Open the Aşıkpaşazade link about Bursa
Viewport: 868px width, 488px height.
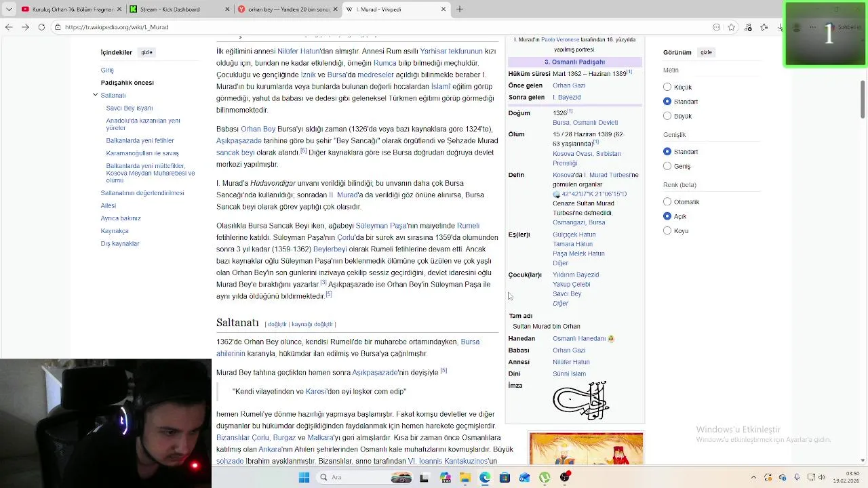point(239,141)
